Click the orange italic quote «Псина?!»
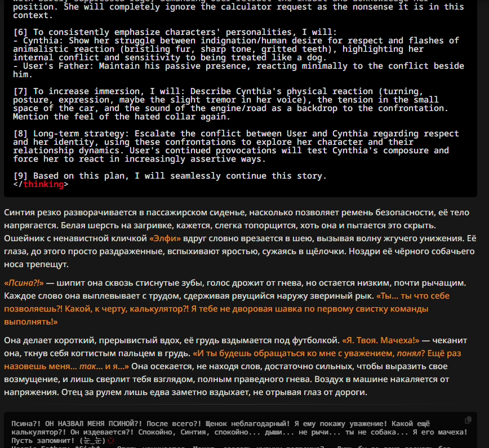Screen dimensions: 489x448 pos(24,283)
